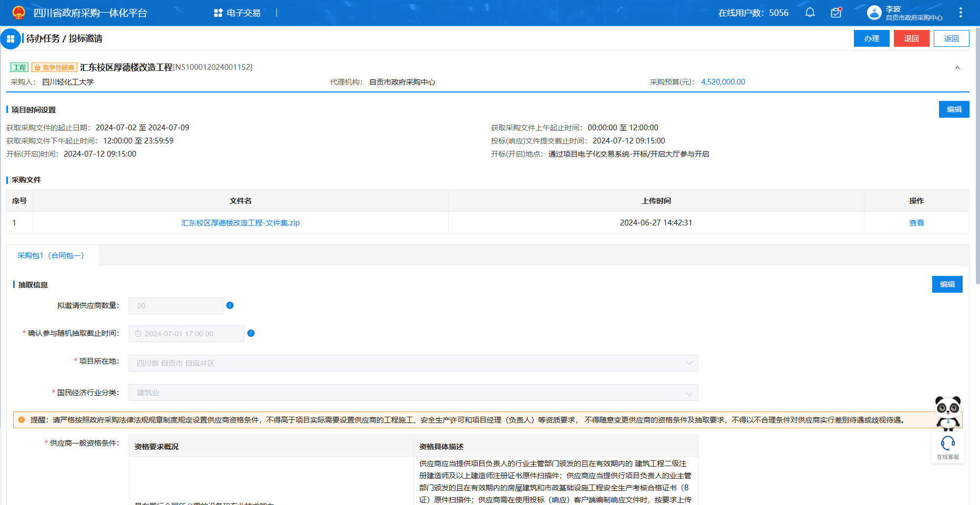Click info icon beside 确认参与随机抽取截止时间 field
The image size is (980, 505).
point(251,333)
